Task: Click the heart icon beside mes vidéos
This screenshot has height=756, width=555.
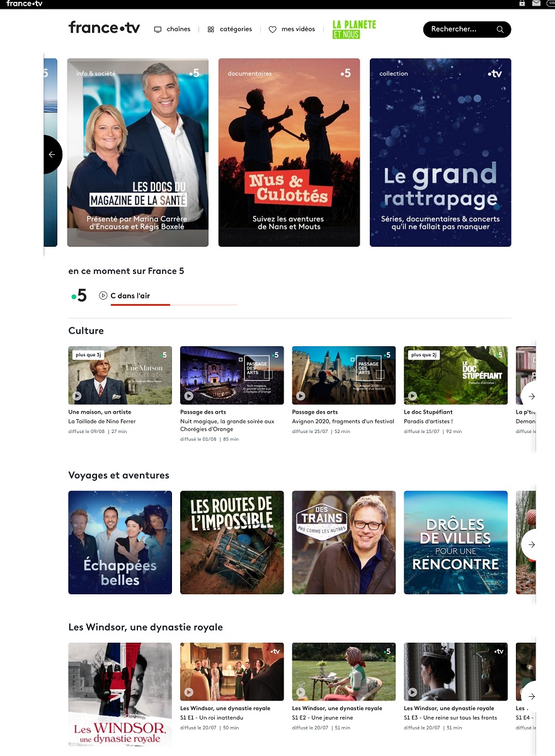Action: coord(272,30)
